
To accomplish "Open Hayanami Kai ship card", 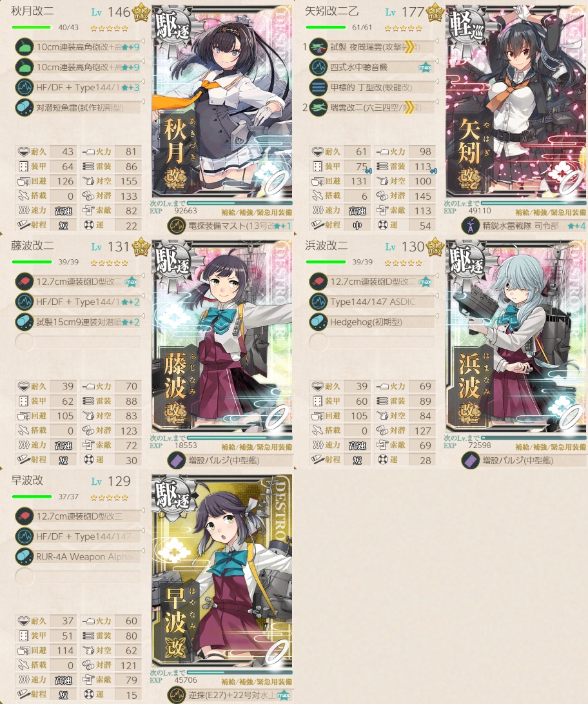I will pos(222,571).
